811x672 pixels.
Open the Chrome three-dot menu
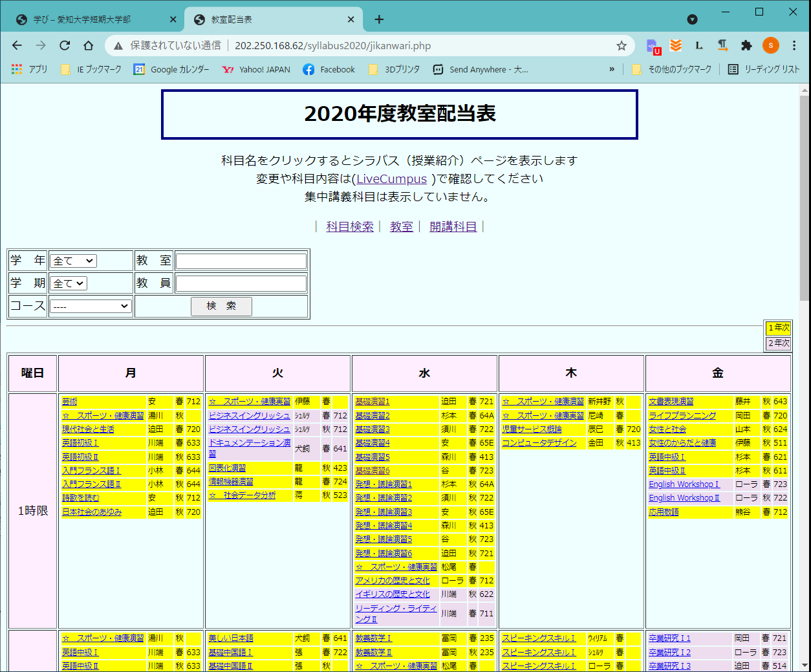[x=794, y=45]
